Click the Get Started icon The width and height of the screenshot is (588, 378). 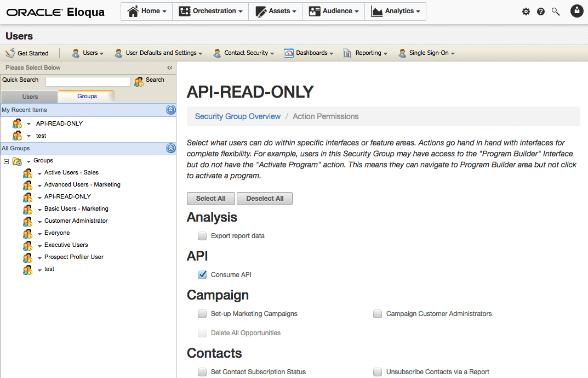[9, 53]
